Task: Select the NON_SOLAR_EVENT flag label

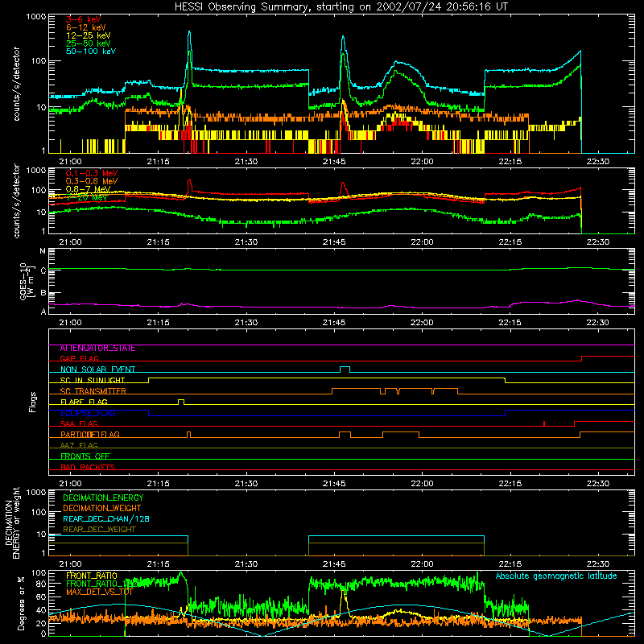Action: 97,369
